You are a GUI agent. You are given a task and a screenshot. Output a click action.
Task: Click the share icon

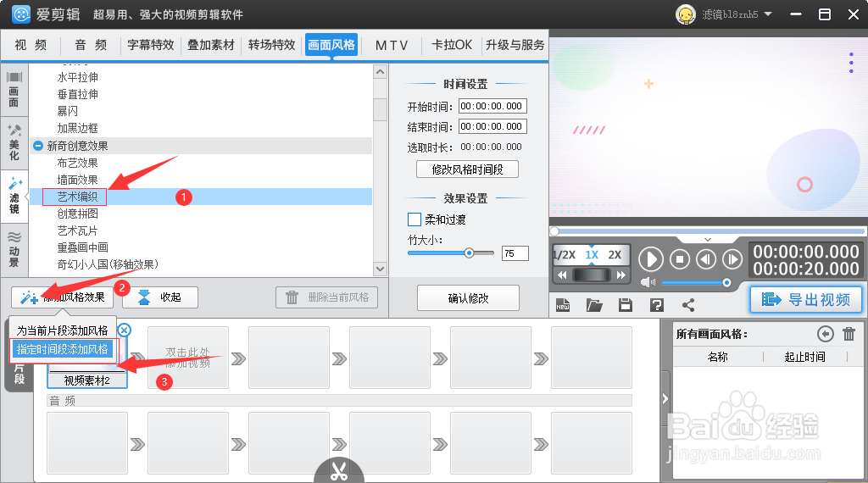tap(688, 305)
